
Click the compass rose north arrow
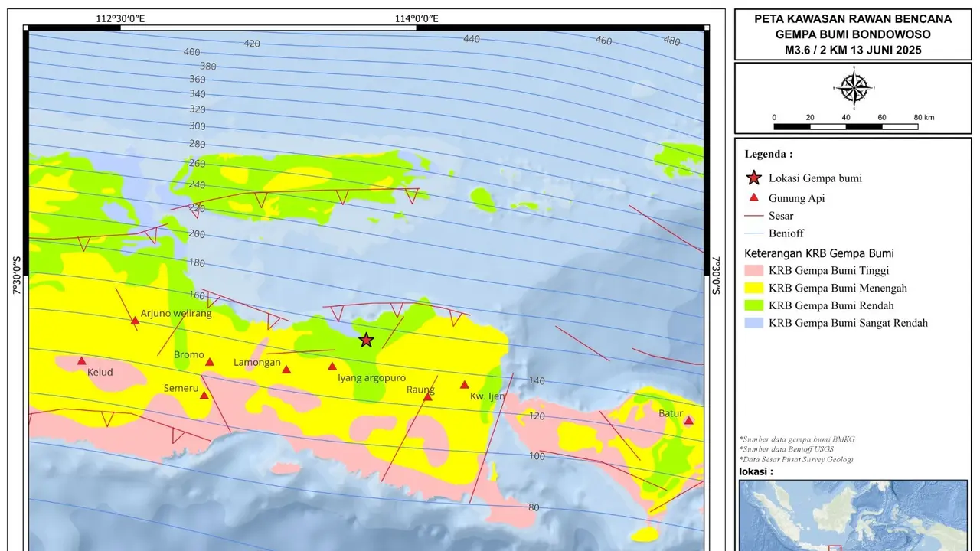click(852, 88)
